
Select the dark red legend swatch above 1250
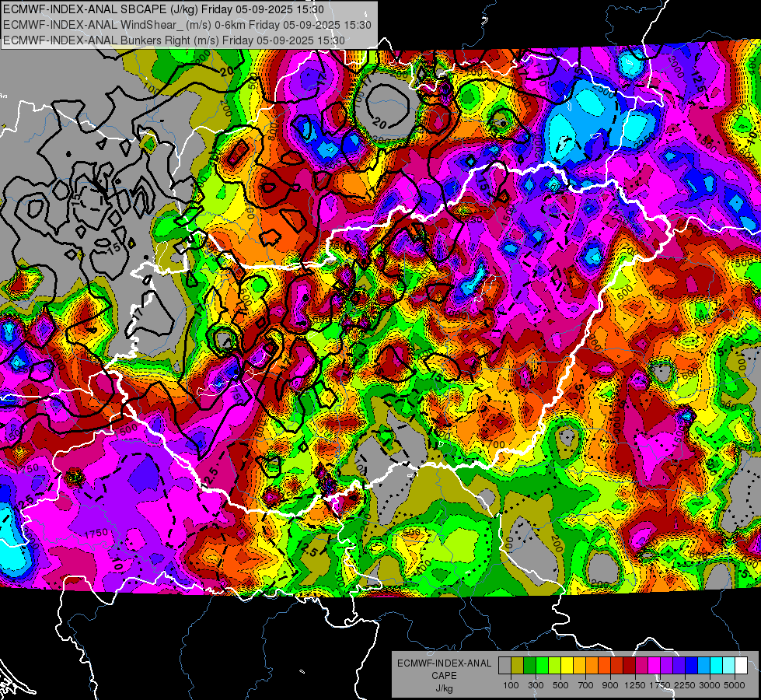630,666
